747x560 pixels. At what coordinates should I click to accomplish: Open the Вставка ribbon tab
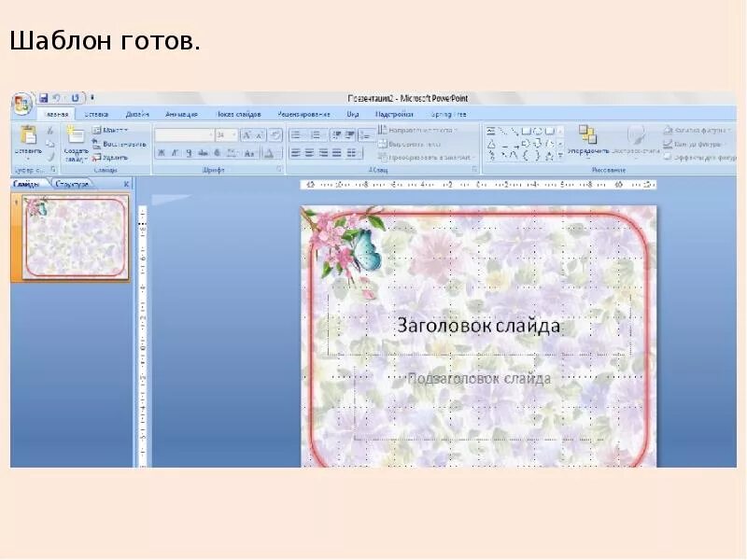point(96,114)
